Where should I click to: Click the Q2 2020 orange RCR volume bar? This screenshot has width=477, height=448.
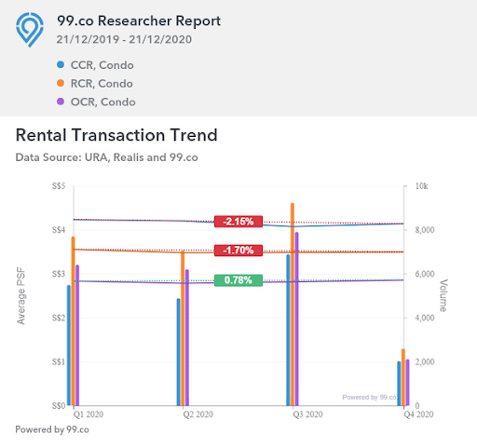click(183, 328)
